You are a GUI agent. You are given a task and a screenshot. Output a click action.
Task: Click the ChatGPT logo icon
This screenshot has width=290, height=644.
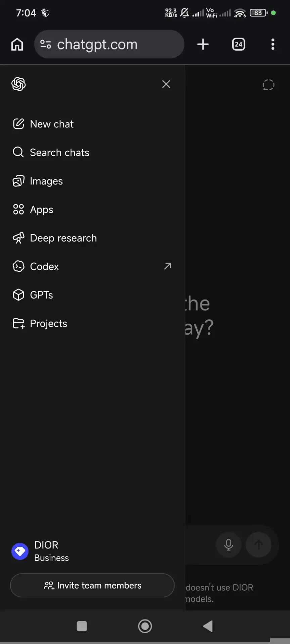click(18, 84)
